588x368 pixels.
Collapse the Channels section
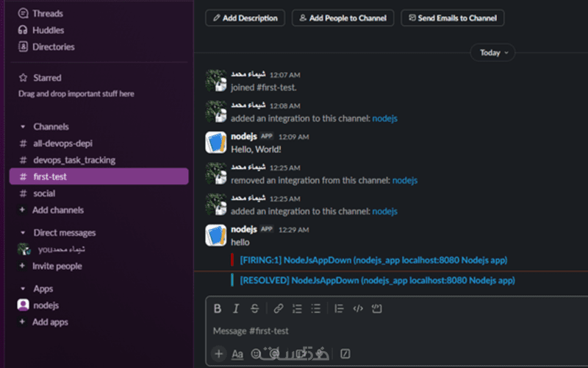23,127
